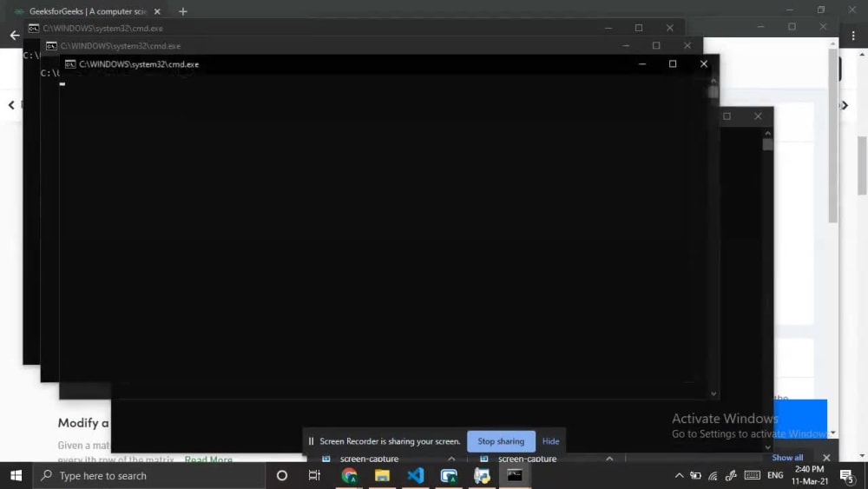868x489 pixels.
Task: Close the rearmost cmd.exe window
Action: pyautogui.click(x=670, y=28)
